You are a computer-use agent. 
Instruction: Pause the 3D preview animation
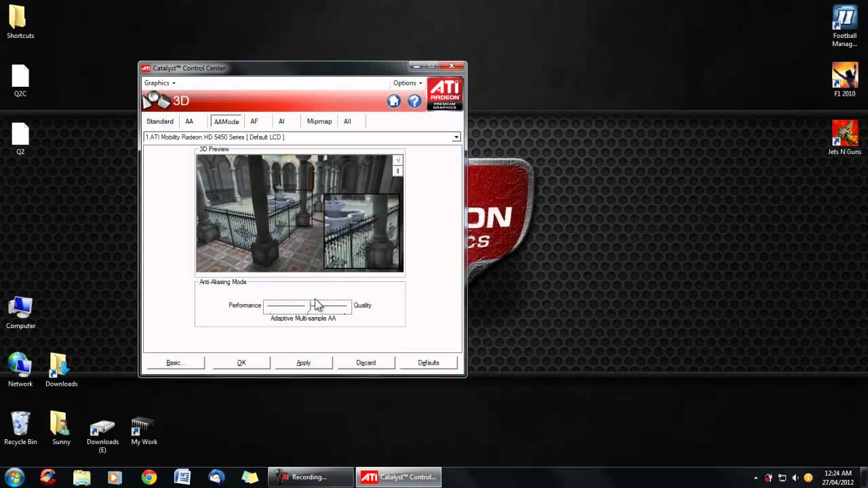pyautogui.click(x=398, y=171)
